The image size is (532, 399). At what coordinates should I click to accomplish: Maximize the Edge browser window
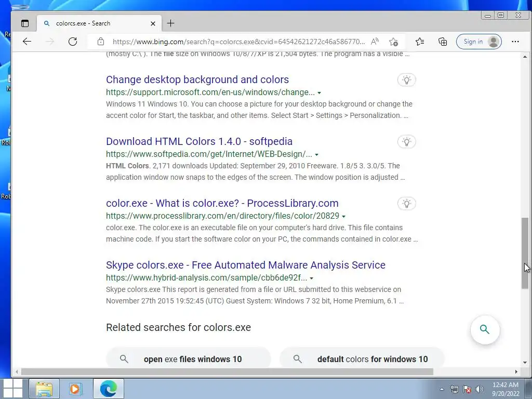coord(501,15)
